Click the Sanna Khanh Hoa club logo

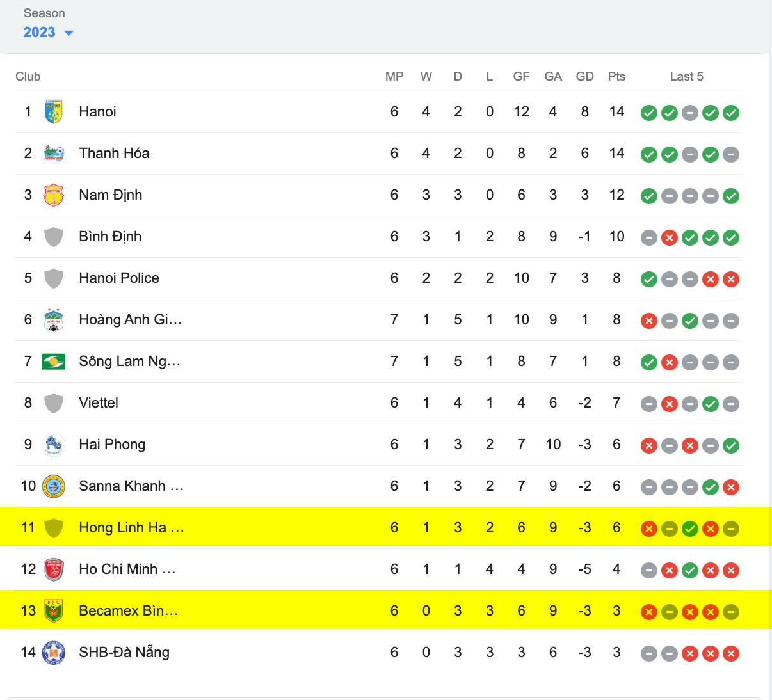(x=53, y=486)
